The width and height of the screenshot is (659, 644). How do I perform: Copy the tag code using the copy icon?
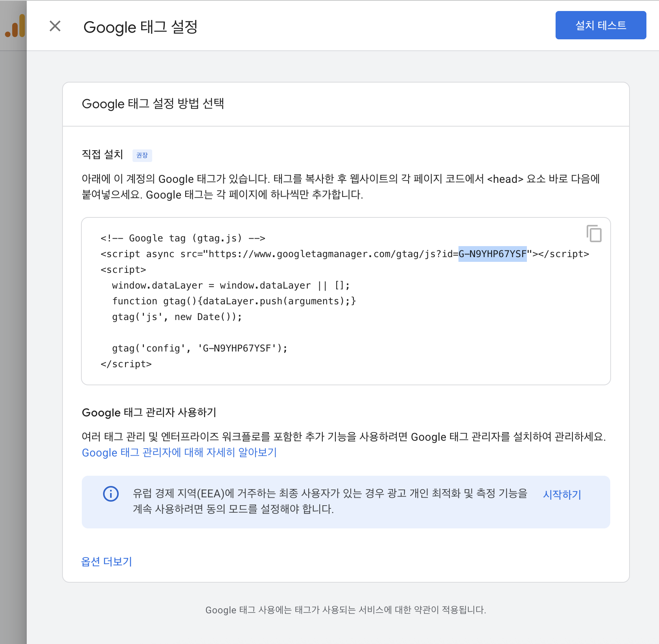[x=594, y=234]
